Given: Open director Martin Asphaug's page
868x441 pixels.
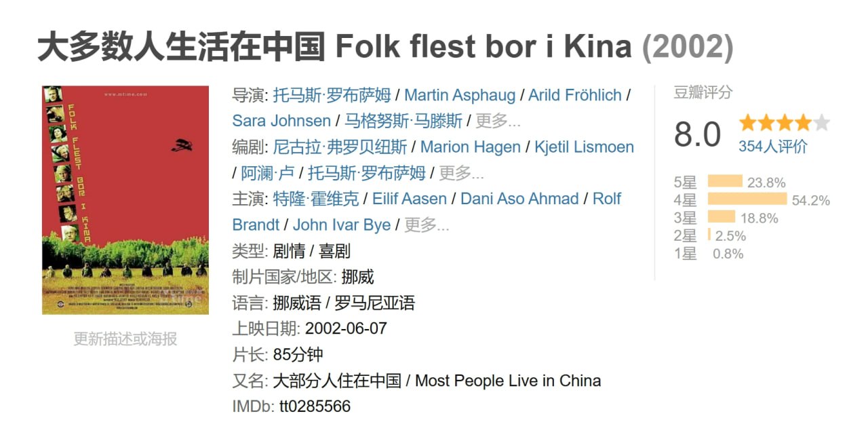Looking at the screenshot, I should pos(460,95).
